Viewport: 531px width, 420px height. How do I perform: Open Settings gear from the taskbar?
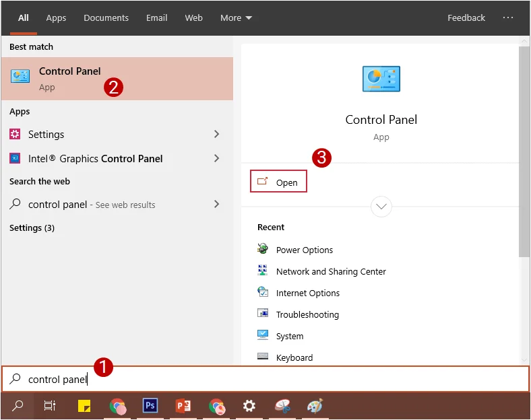click(249, 406)
